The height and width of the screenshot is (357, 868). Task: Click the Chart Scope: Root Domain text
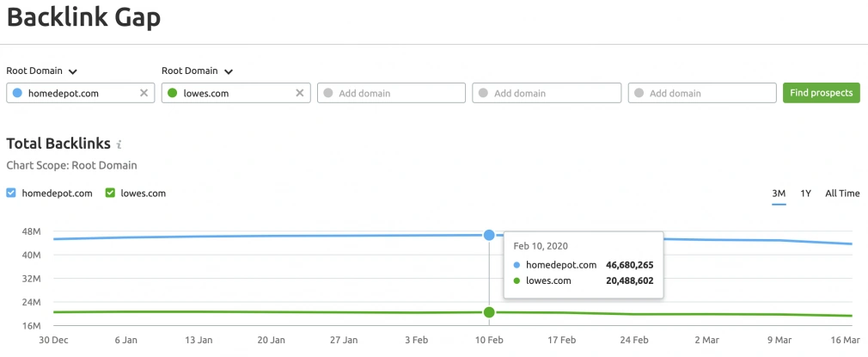click(71, 165)
